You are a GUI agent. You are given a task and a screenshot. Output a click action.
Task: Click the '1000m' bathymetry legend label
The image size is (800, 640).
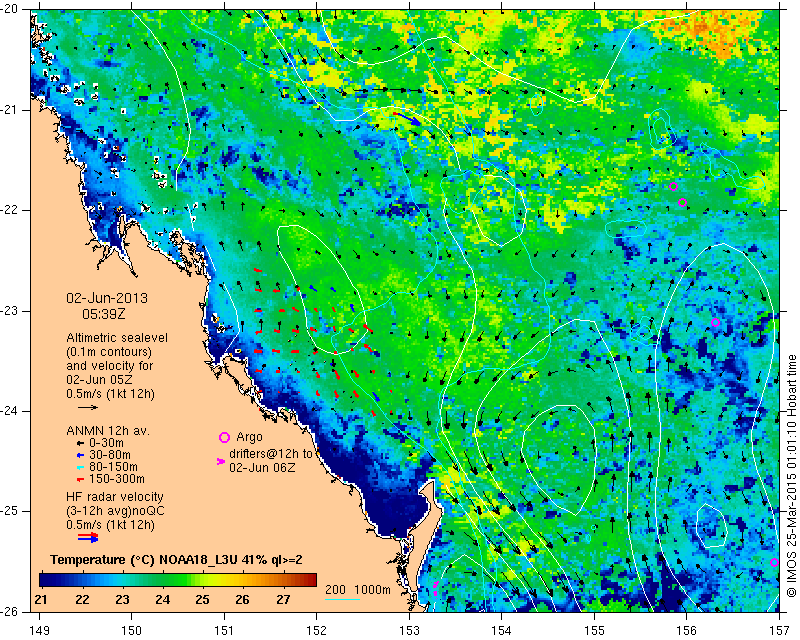point(372,590)
